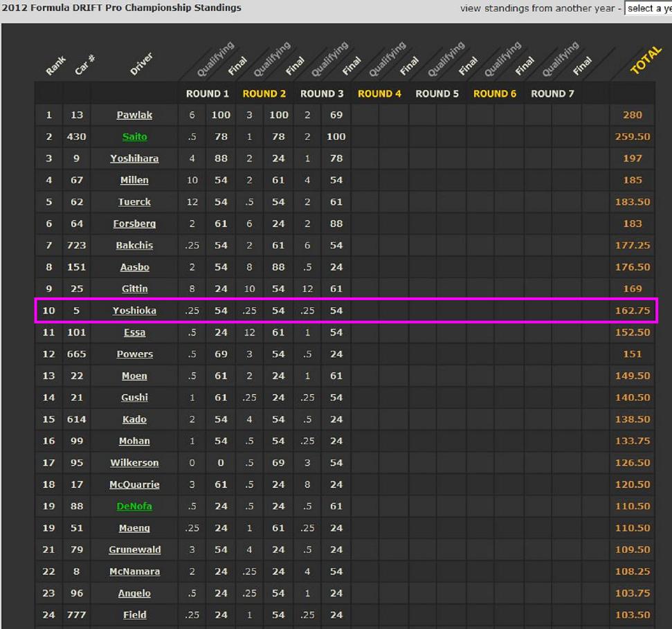This screenshot has height=629, width=672.
Task: Click Pawlak's total of 280
Action: (x=633, y=115)
